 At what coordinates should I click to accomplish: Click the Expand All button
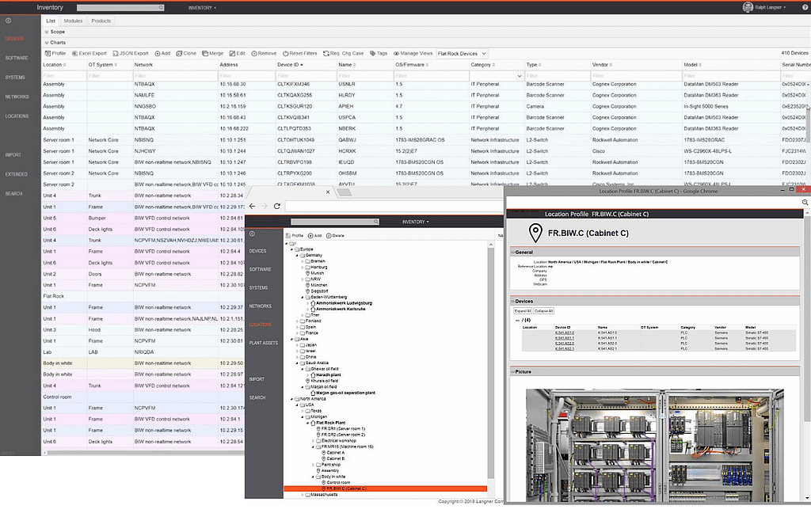pyautogui.click(x=522, y=310)
